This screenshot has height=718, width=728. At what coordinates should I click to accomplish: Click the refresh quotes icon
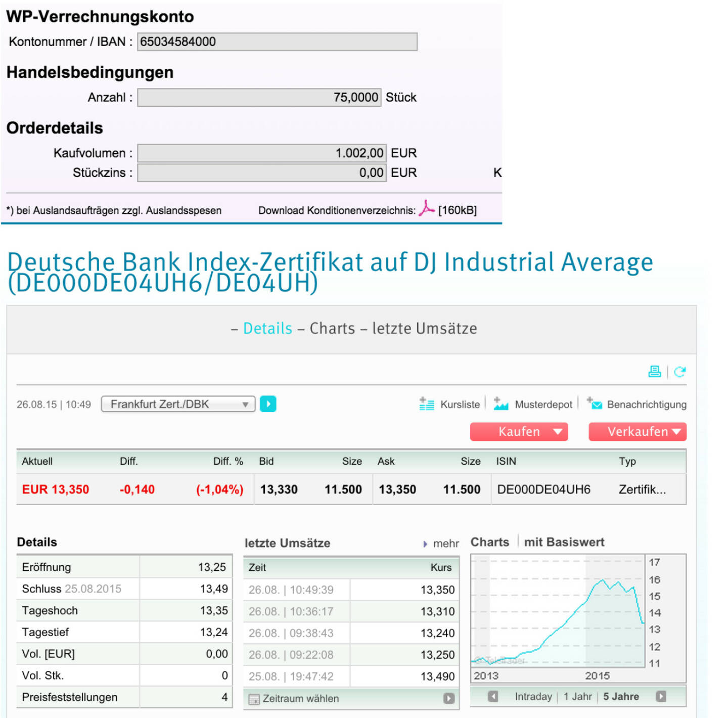(x=680, y=372)
